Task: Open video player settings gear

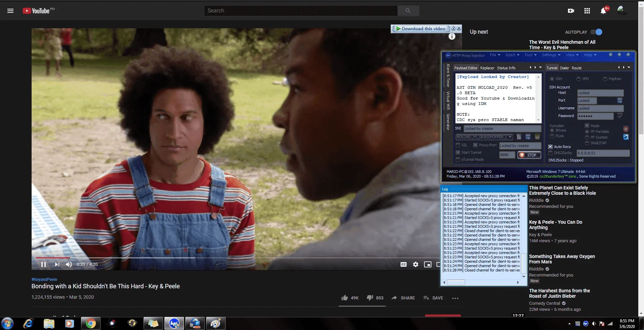Action: (x=416, y=264)
